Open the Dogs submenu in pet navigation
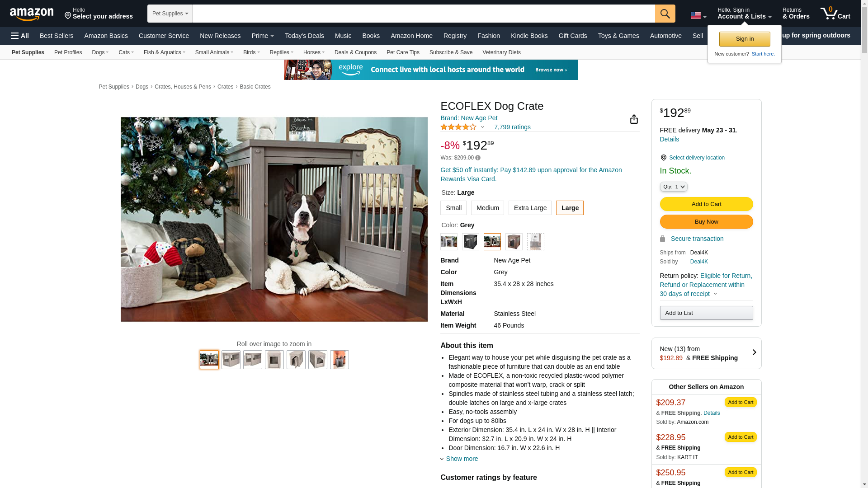This screenshot has width=868, height=488. pyautogui.click(x=100, y=52)
